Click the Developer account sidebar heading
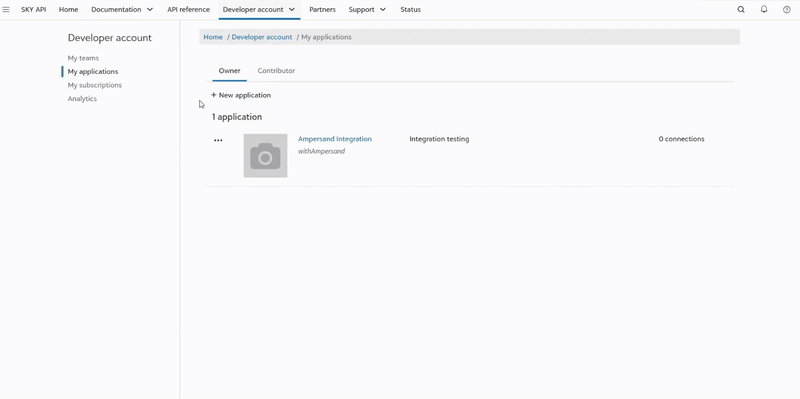Image resolution: width=800 pixels, height=399 pixels. point(110,38)
